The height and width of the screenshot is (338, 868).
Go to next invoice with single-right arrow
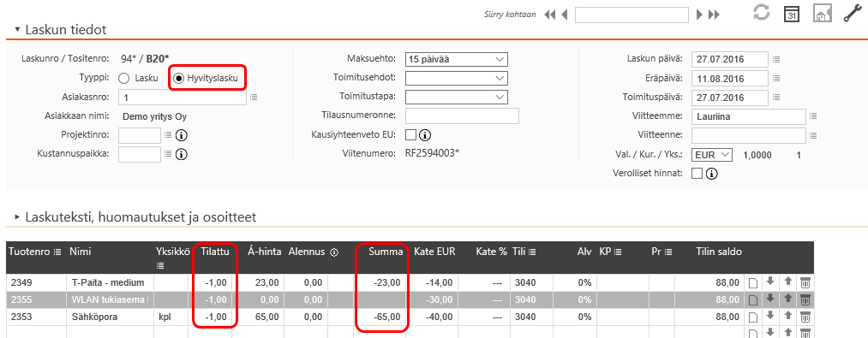point(700,15)
